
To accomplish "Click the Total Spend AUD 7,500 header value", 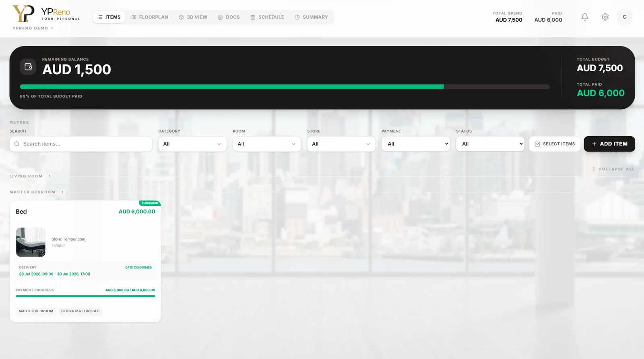I will tap(509, 20).
